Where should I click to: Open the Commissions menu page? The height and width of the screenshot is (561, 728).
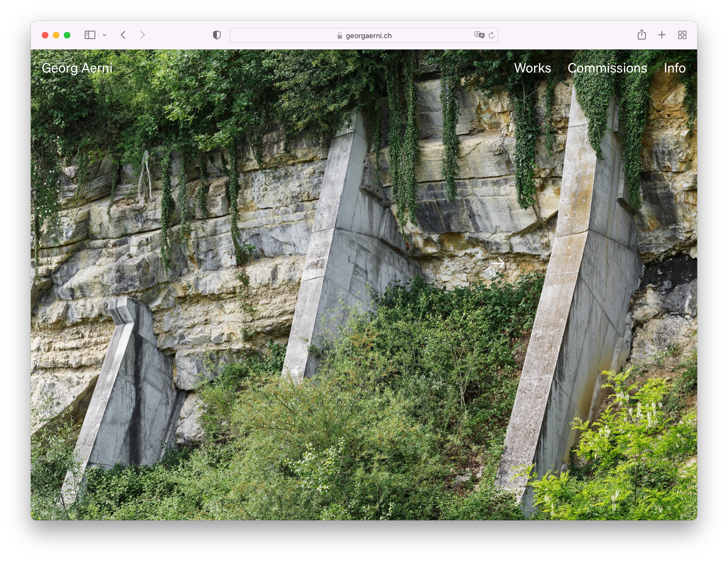(607, 68)
